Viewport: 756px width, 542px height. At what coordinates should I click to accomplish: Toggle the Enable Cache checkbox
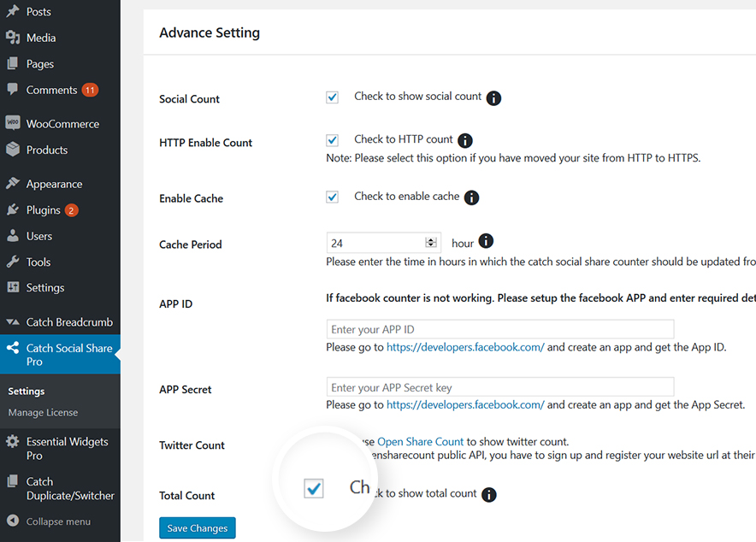[x=332, y=197]
